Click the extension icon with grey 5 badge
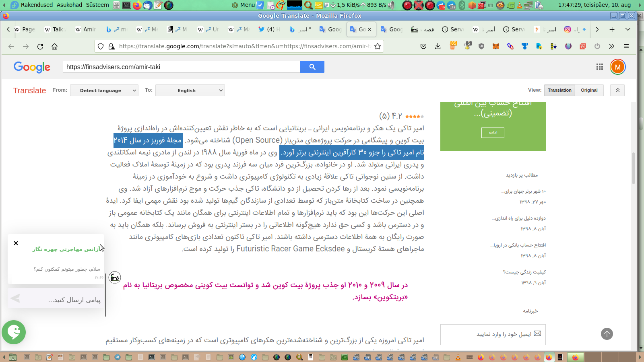Image resolution: width=644 pixels, height=362 pixels. click(x=467, y=45)
